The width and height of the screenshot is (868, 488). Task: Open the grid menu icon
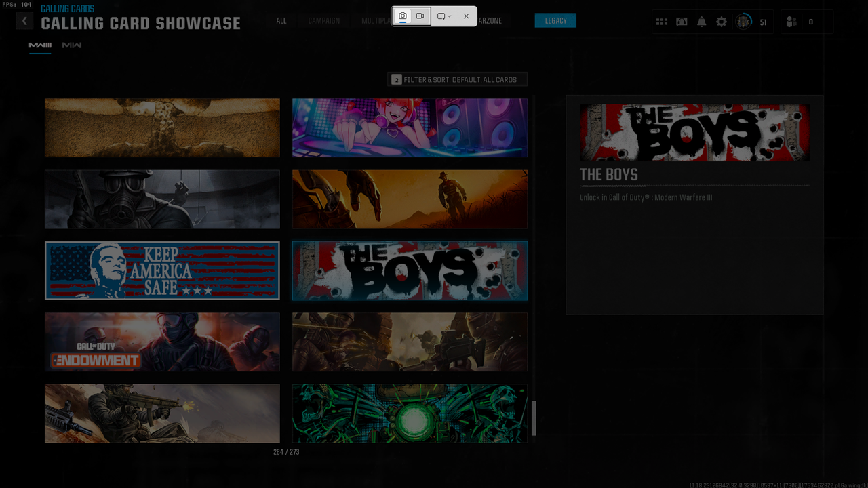662,22
